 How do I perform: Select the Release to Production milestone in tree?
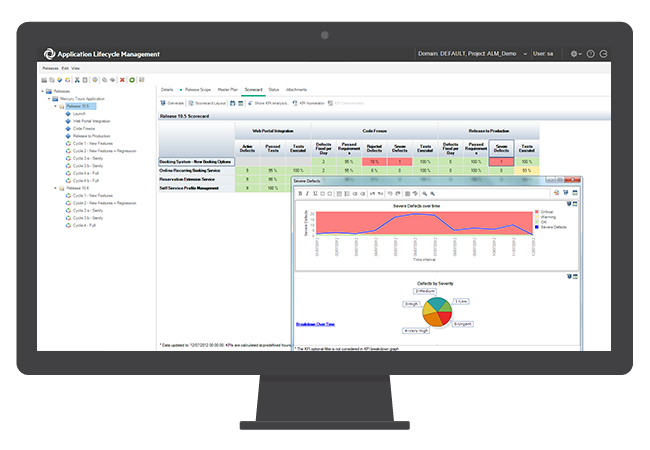(x=91, y=136)
